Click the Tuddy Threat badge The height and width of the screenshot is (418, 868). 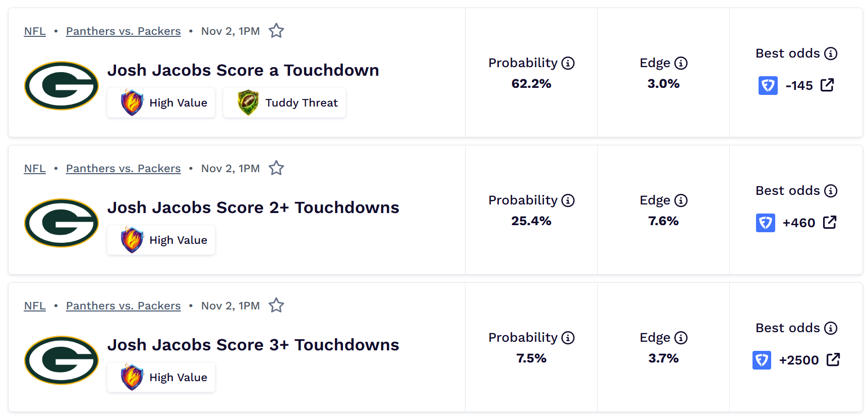(x=284, y=102)
